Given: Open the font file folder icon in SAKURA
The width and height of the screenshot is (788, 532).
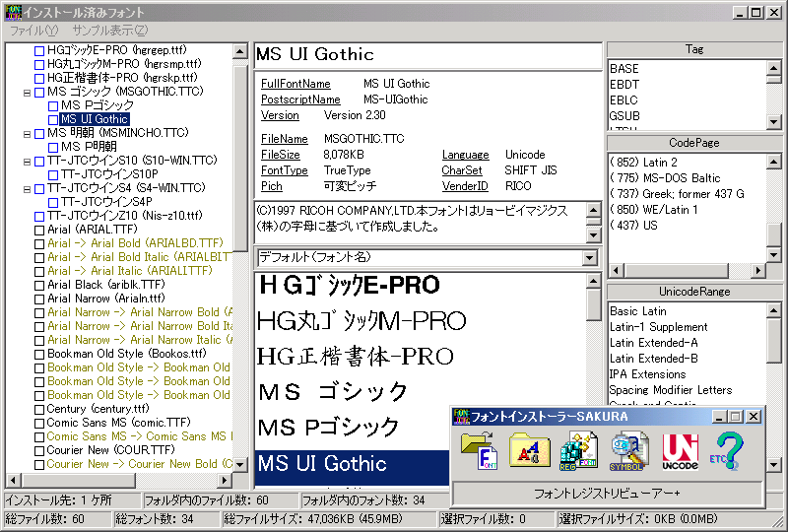Looking at the screenshot, I should (x=479, y=451).
